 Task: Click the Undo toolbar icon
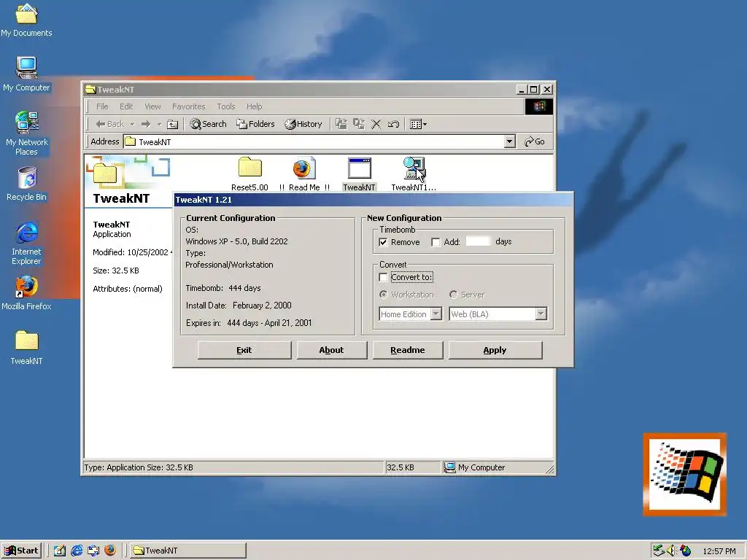coord(393,124)
